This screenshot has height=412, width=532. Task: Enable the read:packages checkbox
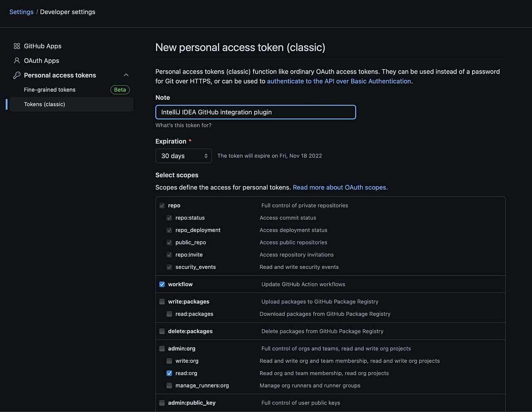pos(169,314)
